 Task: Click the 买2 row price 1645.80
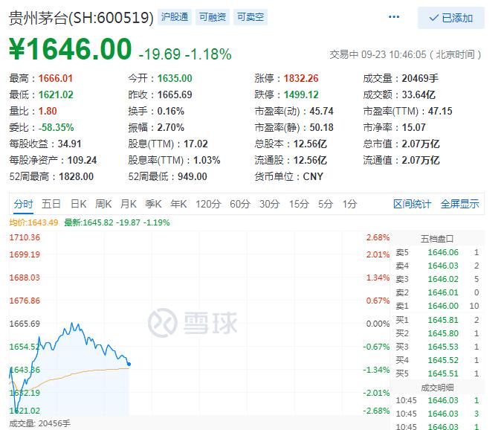[x=443, y=333]
